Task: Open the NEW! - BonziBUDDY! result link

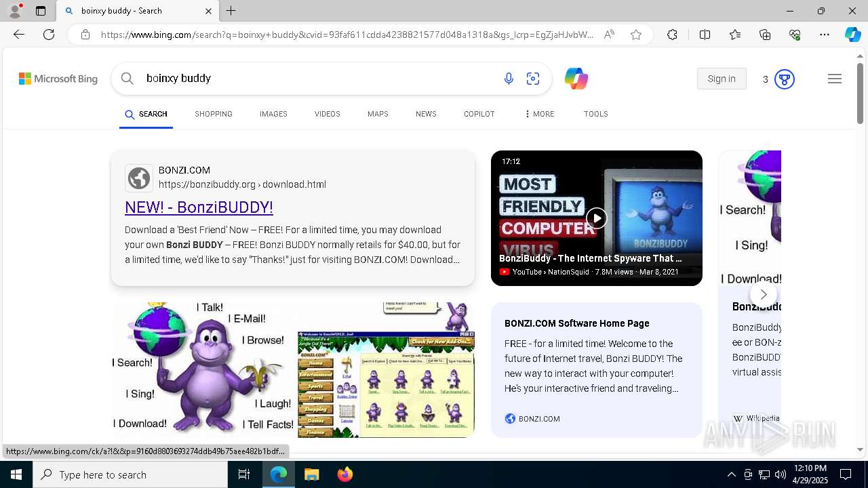Action: 199,207
